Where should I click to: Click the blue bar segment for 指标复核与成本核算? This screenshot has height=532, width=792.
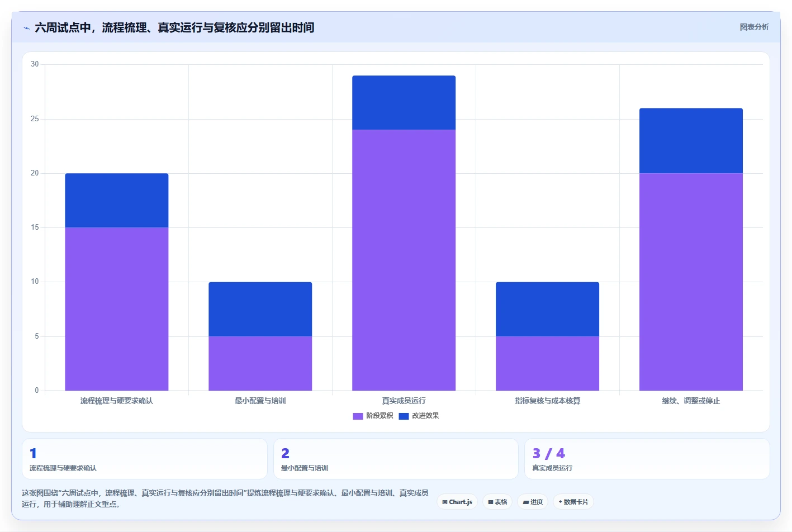[548, 309]
